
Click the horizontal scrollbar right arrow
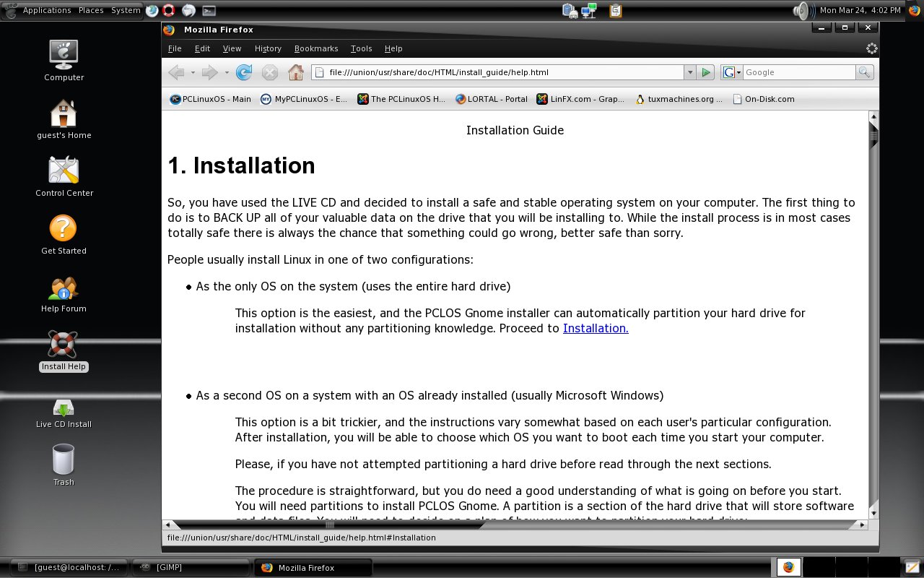coord(862,525)
